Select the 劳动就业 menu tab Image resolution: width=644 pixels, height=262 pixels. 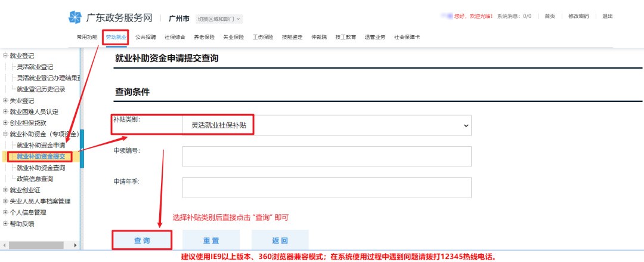click(x=116, y=37)
